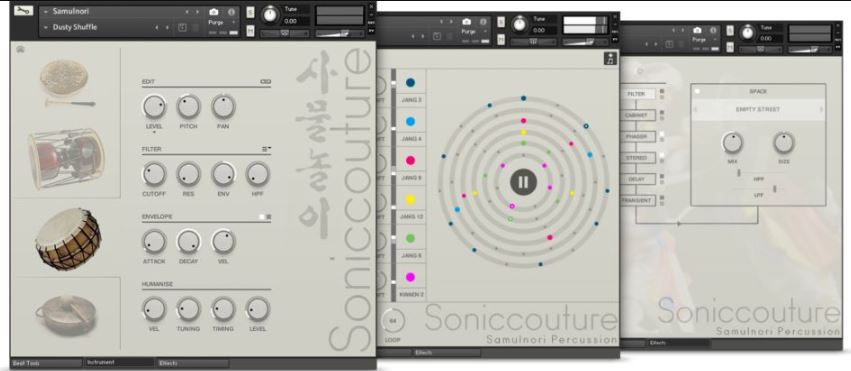This screenshot has width=851, height=371.
Task: Click the wrench icon in Samulnori header
Action: [23, 11]
